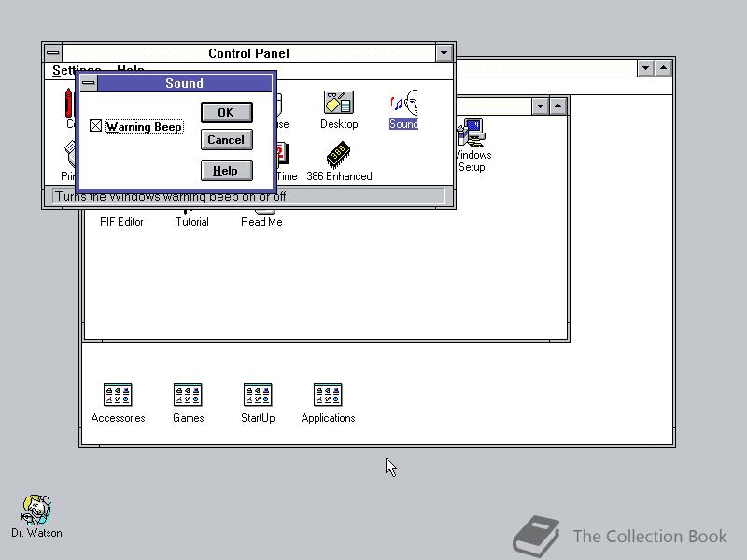Screen dimensions: 747x560
Task: Confirm the Sound dialog with OK
Action: tap(226, 112)
